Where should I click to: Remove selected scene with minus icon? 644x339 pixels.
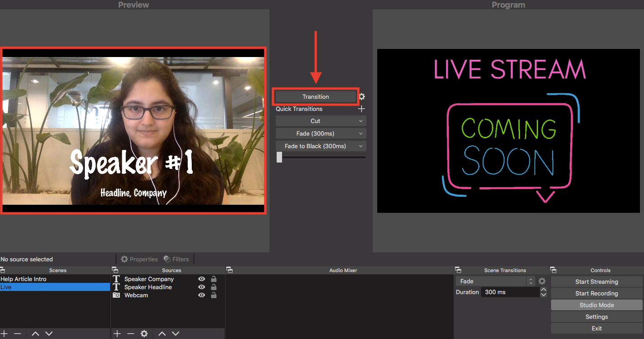(18, 334)
